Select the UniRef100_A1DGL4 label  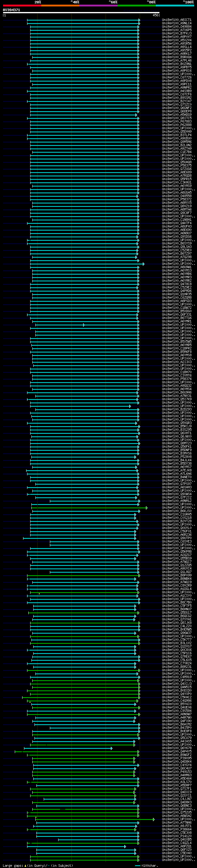click(x=177, y=589)
